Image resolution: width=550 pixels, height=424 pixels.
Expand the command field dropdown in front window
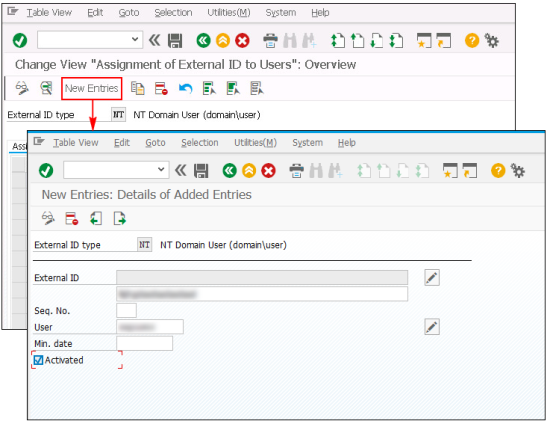161,170
